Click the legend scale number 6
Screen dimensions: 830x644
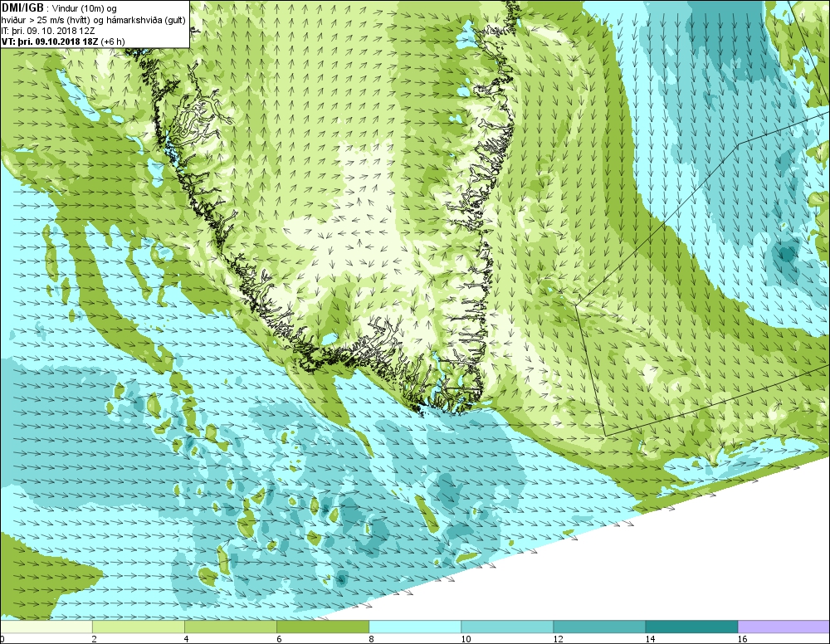(x=279, y=639)
